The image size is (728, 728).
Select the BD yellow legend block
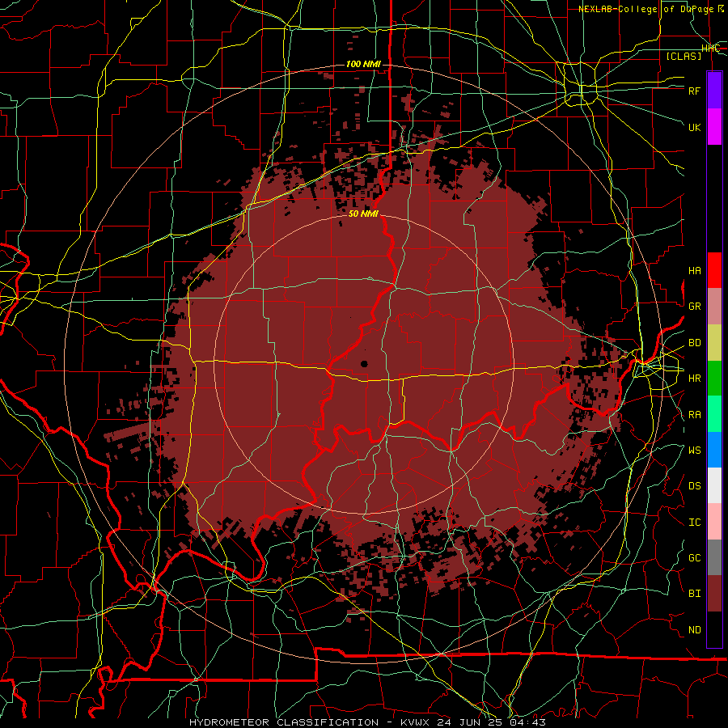pyautogui.click(x=714, y=342)
